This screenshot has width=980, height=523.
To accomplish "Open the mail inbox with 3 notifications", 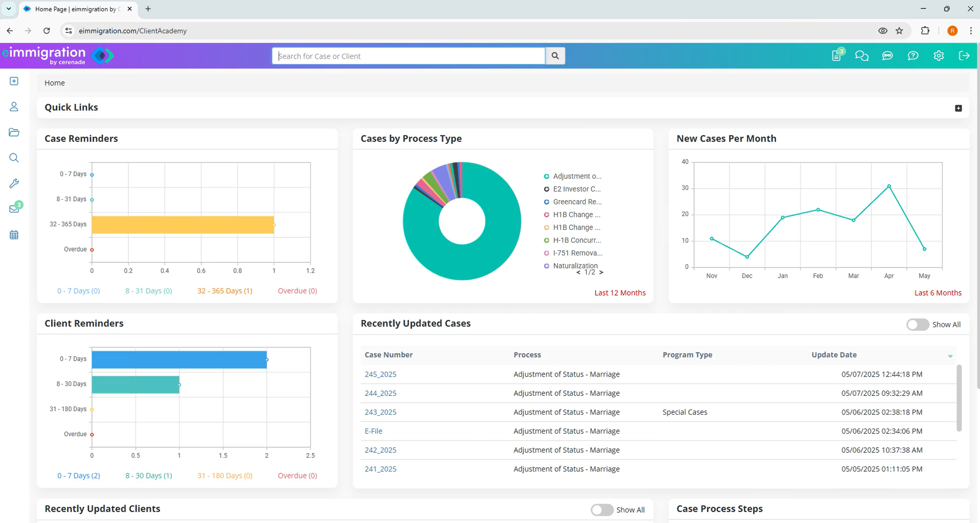I will 14,209.
